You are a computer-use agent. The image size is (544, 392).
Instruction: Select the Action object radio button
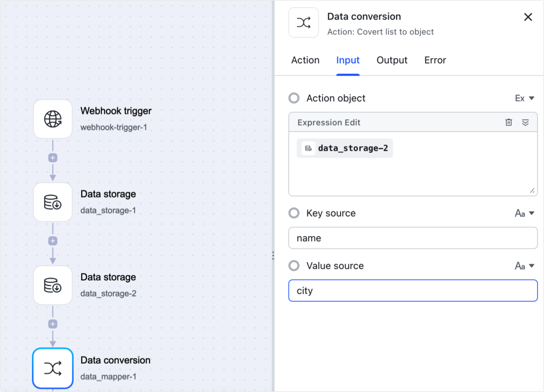pyautogui.click(x=294, y=98)
